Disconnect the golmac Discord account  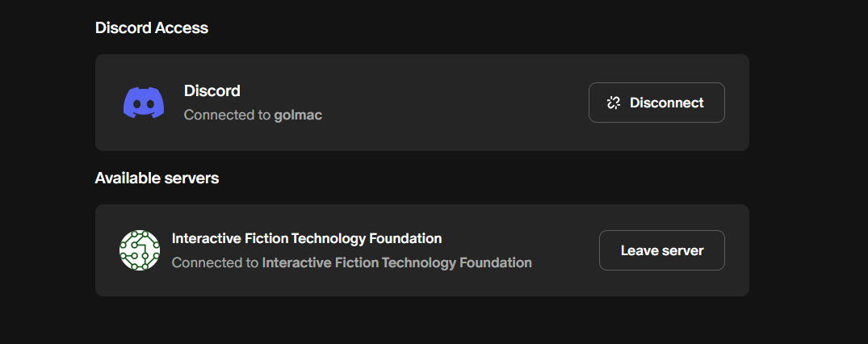656,103
